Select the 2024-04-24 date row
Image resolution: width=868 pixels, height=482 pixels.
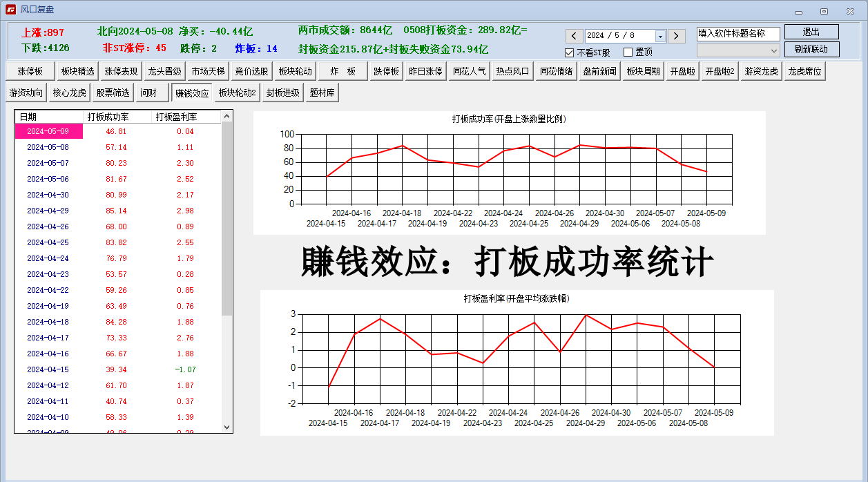[117, 258]
